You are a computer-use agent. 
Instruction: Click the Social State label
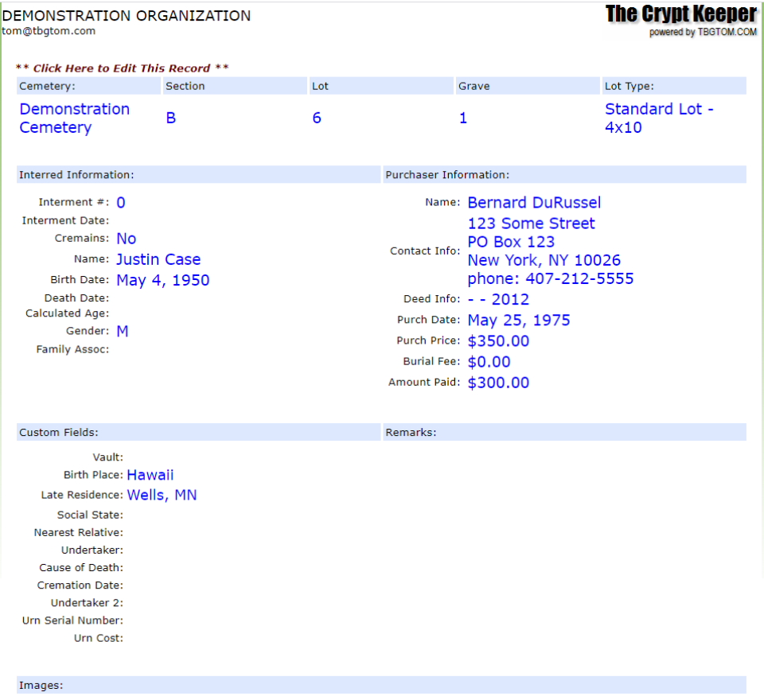pos(90,515)
